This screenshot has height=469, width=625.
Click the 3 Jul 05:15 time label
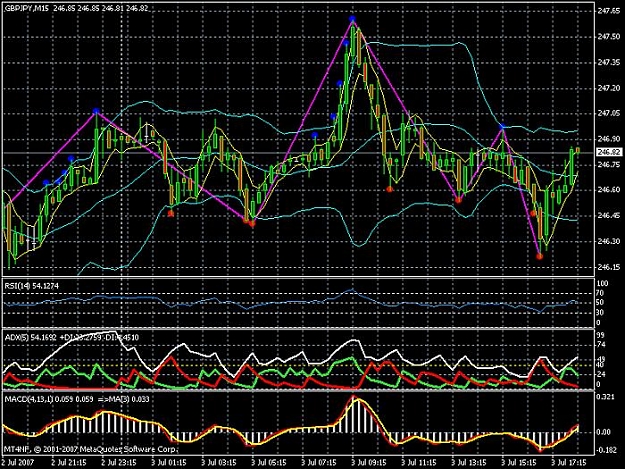coord(269,463)
